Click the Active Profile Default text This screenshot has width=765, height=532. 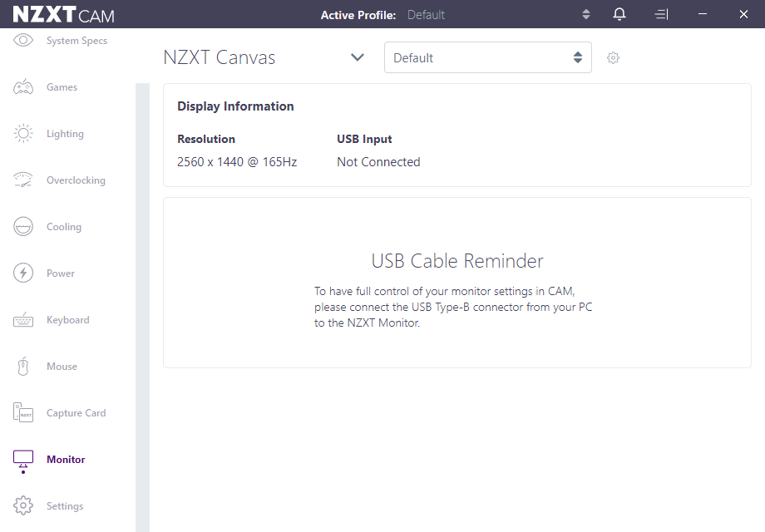(426, 15)
